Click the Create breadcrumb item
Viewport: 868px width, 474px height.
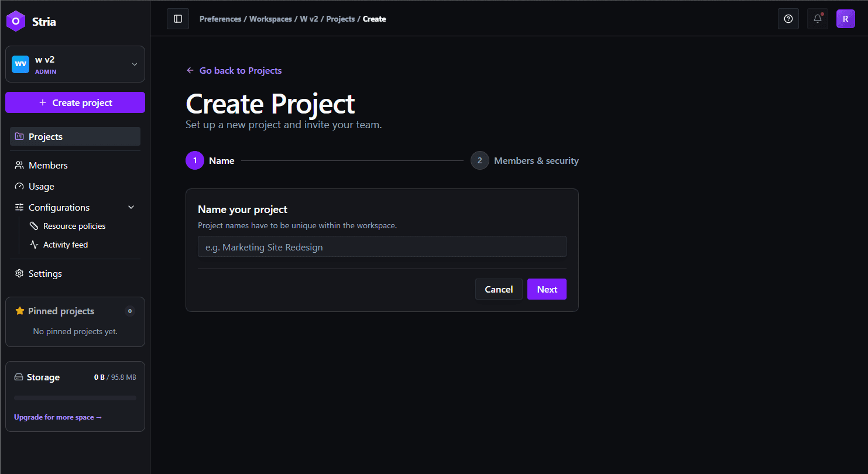tap(375, 19)
